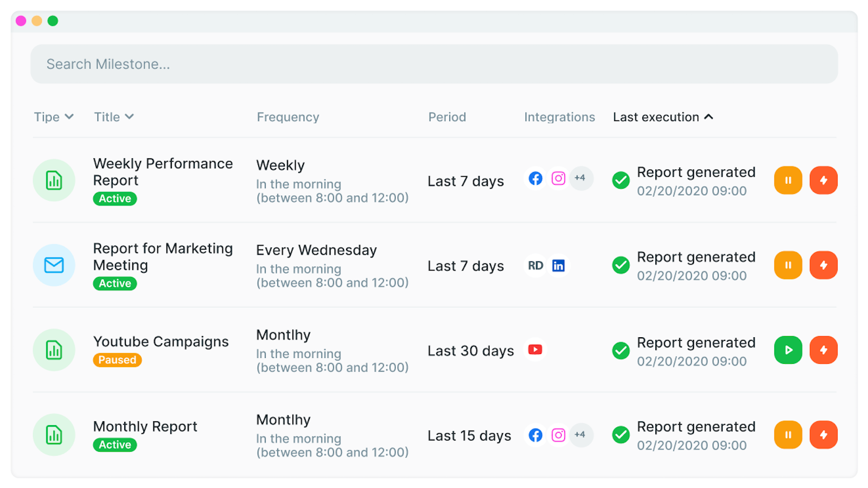Click LinkedIn integration icon for Marketing Meeting
The image size is (868, 488).
(558, 266)
